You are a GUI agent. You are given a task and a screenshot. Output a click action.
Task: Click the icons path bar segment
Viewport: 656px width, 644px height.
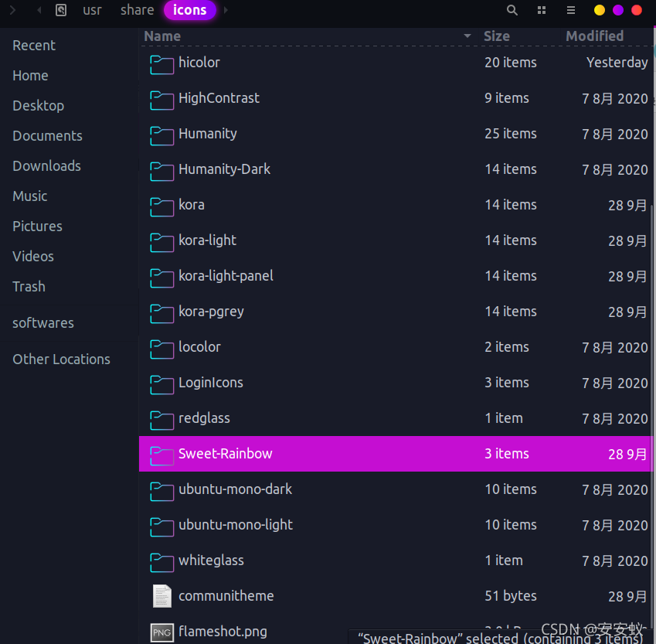(190, 10)
